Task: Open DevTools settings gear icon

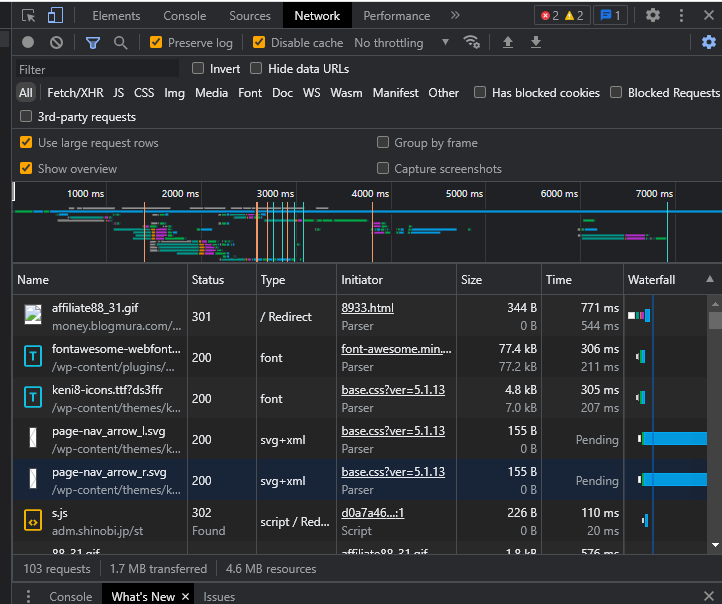Action: [652, 15]
